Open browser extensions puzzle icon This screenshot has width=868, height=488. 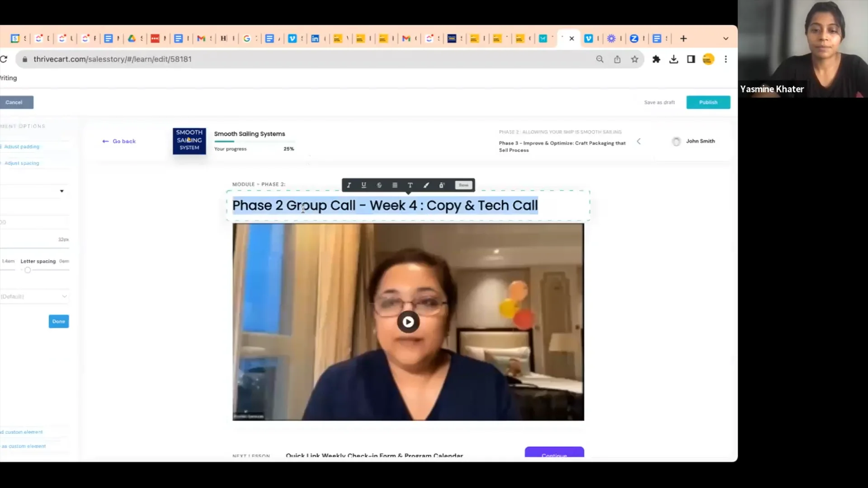[x=656, y=59]
